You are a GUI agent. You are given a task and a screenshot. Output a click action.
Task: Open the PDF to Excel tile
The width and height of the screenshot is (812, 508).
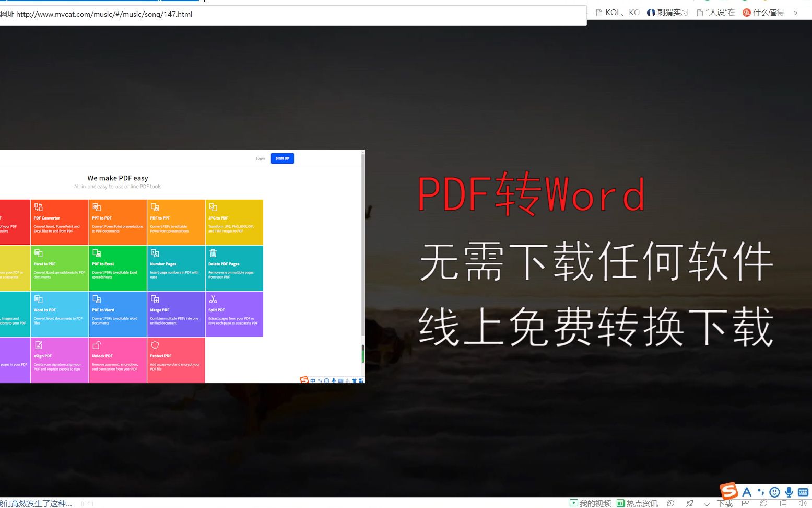pos(117,268)
